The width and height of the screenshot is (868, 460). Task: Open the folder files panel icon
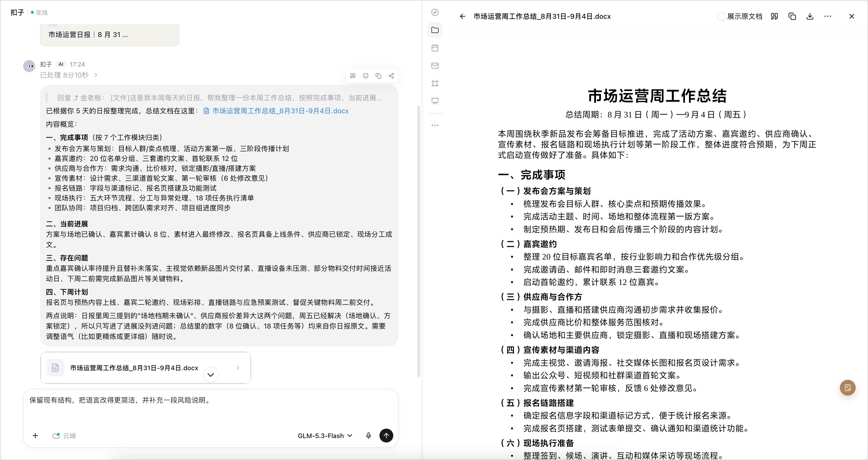435,30
